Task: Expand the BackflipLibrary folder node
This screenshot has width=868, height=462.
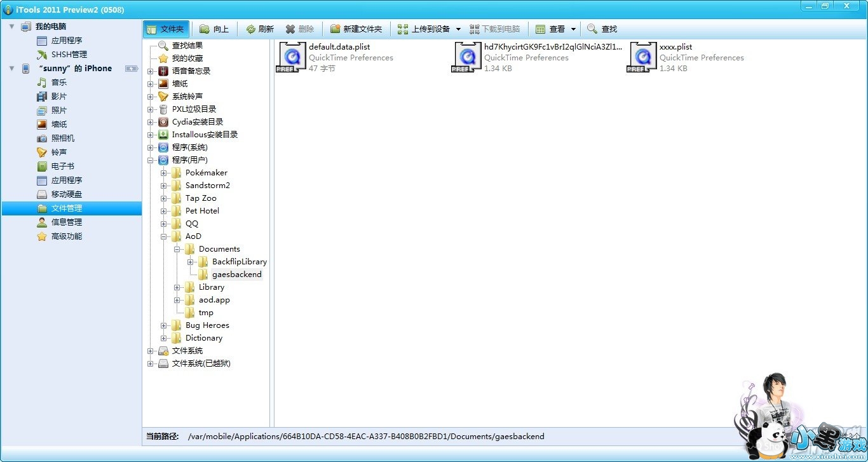Action: tap(191, 262)
